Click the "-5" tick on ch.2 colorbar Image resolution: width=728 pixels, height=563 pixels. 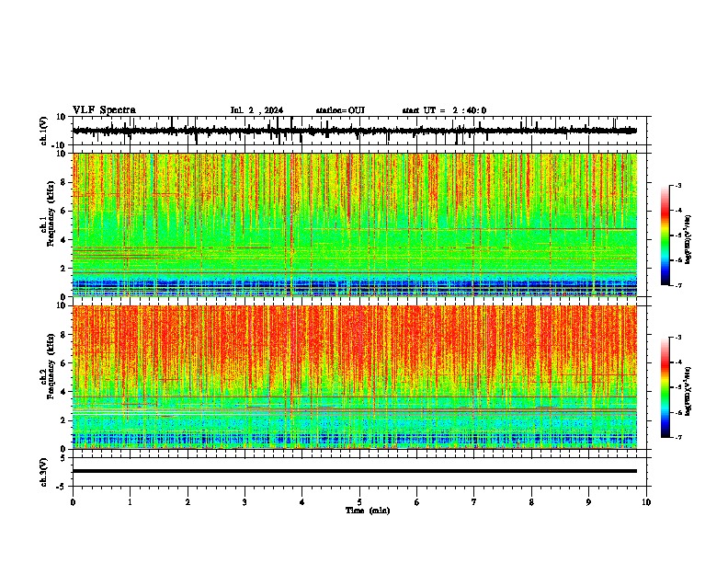tap(677, 387)
